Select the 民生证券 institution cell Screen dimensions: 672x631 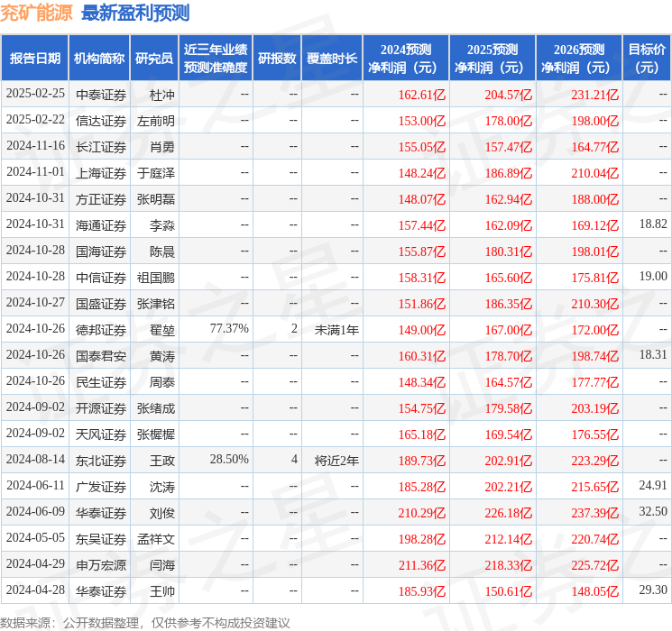click(101, 382)
